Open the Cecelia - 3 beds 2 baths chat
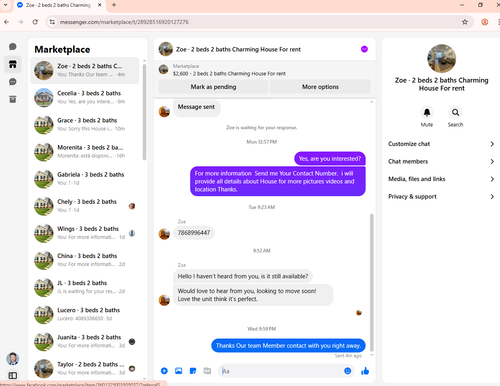This screenshot has width=500, height=386. [85, 97]
